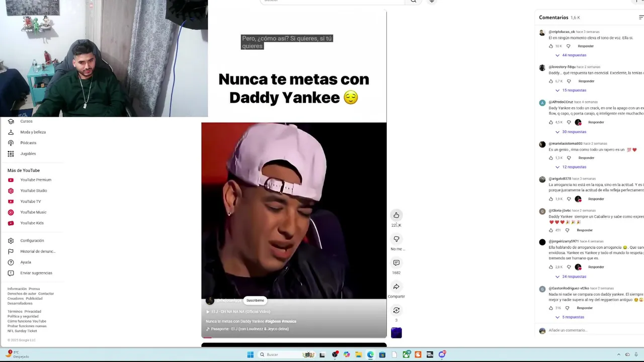Reply to @criptolucas_ok with Responder
The width and height of the screenshot is (644, 362).
tap(586, 46)
